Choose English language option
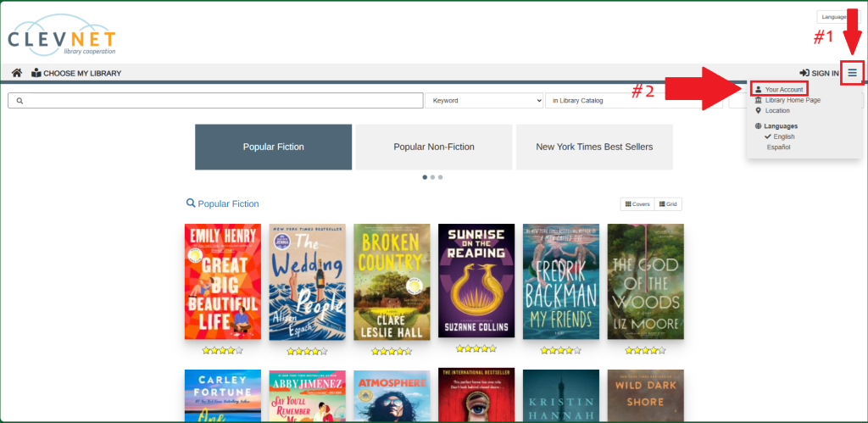Screen dimensions: 868x423 pos(780,136)
